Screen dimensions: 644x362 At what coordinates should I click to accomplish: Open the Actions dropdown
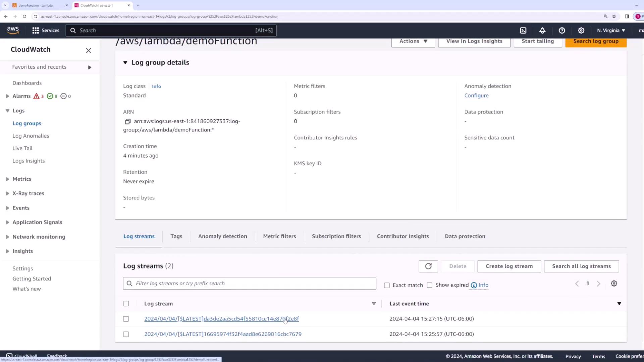tap(413, 41)
